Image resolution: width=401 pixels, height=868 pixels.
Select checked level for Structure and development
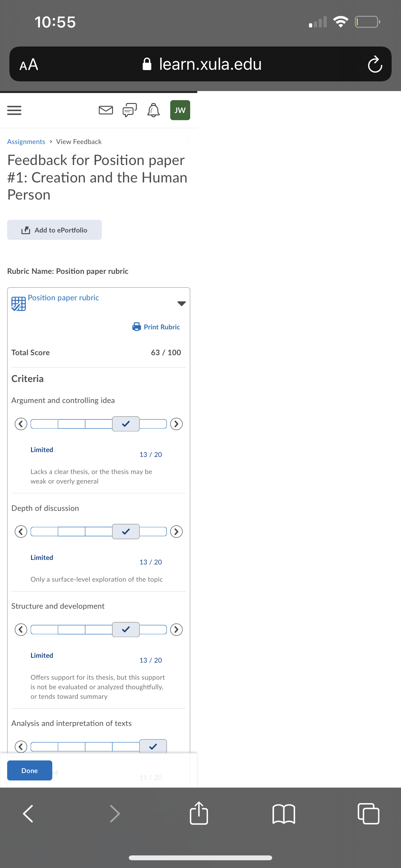pos(126,629)
